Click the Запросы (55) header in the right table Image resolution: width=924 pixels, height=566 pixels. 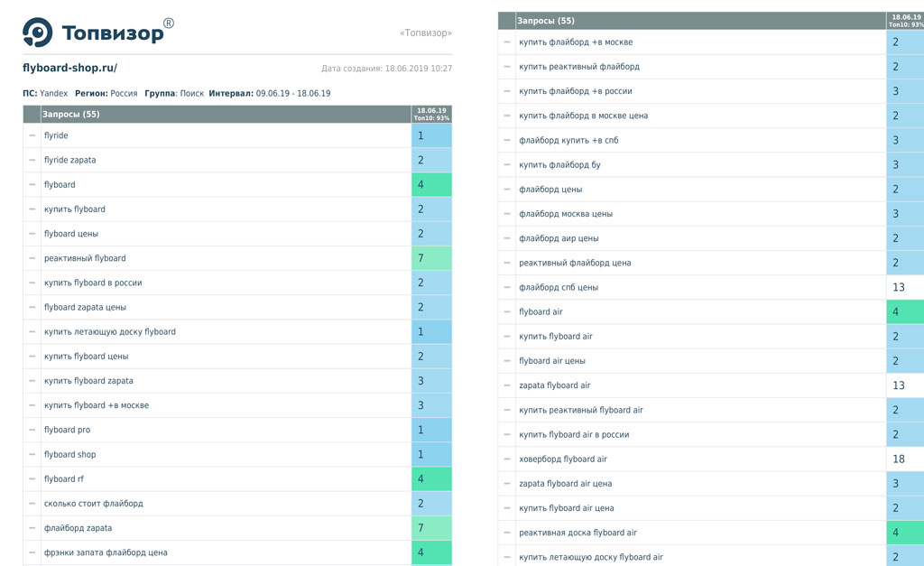click(x=546, y=21)
